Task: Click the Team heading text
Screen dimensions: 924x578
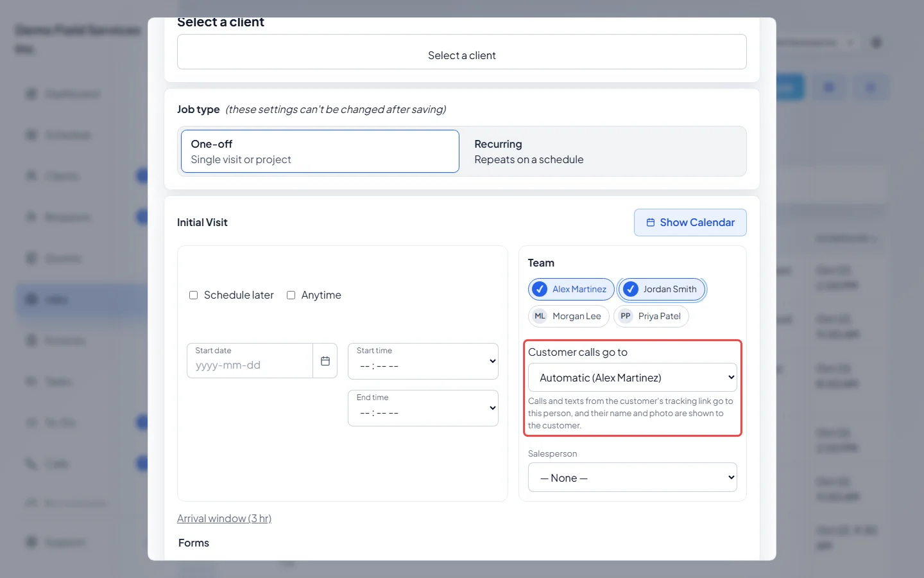Action: click(541, 263)
